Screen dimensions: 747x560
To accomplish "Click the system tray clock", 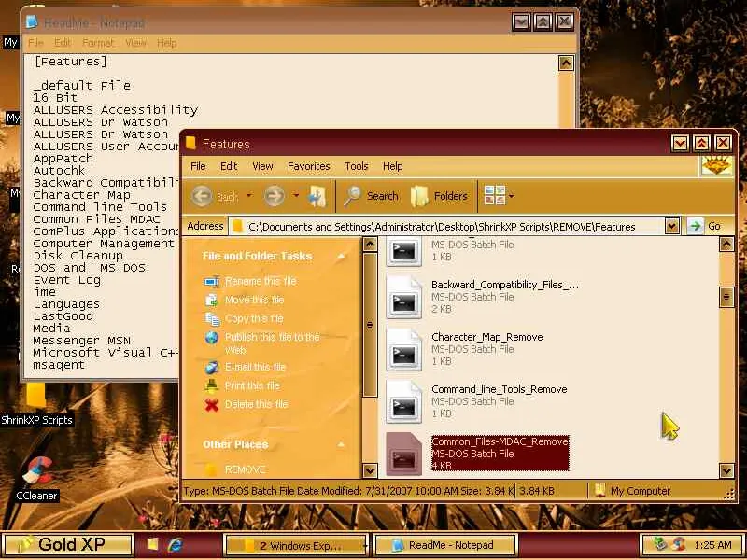I will [712, 545].
